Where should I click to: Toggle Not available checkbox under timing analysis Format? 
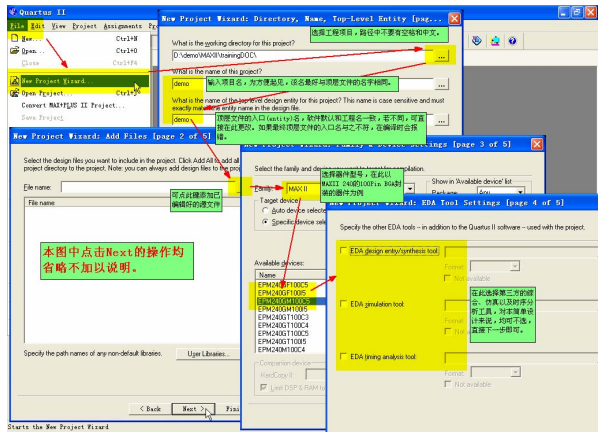(x=448, y=384)
